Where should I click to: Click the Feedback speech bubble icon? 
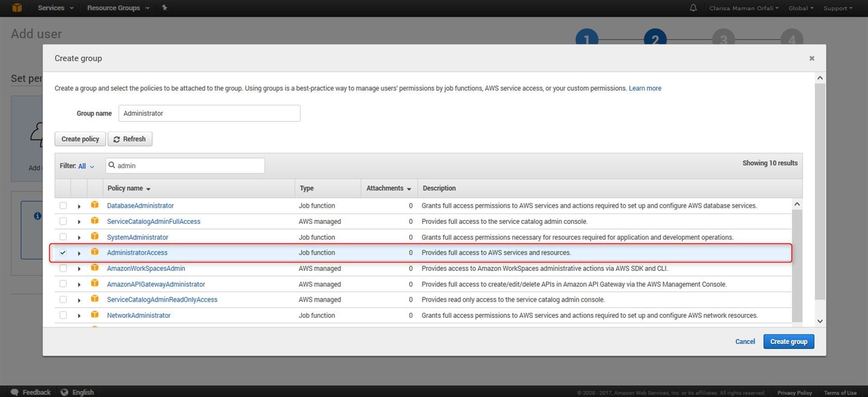coord(14,392)
